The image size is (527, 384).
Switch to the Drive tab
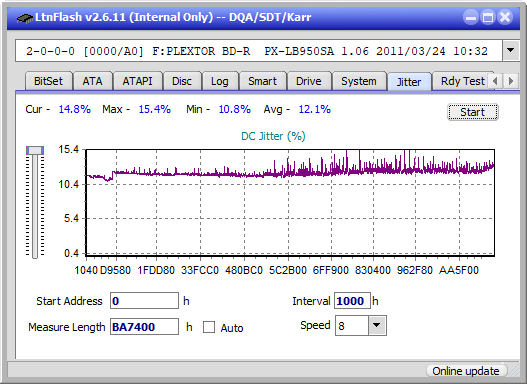click(309, 81)
